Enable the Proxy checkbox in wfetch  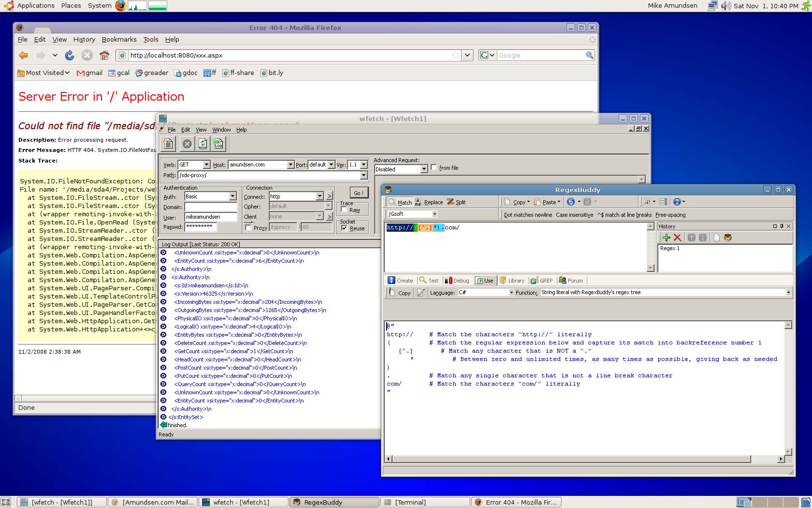[x=248, y=228]
